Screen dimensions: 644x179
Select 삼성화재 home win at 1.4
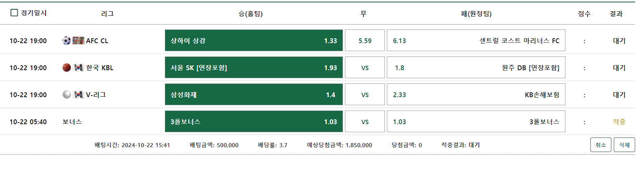pyautogui.click(x=253, y=94)
